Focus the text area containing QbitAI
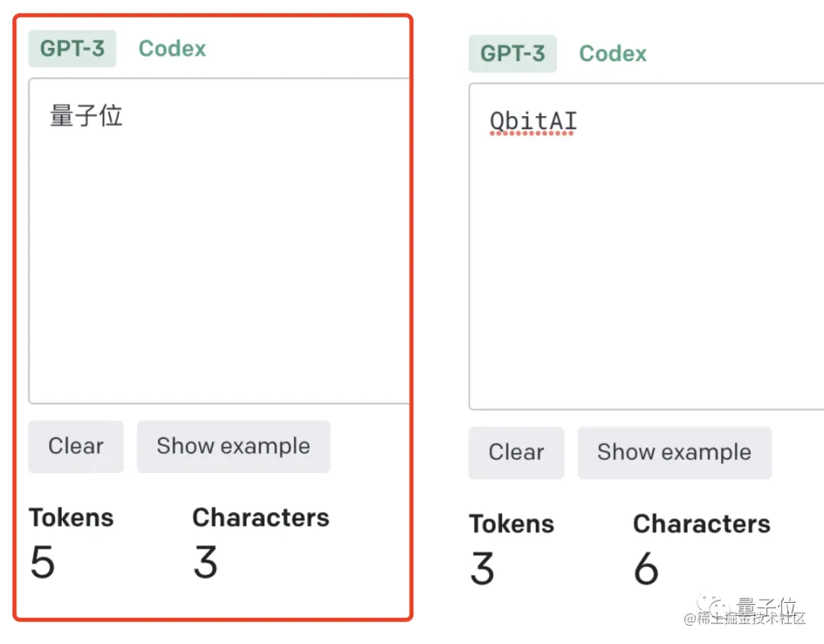824x644 pixels. [646, 246]
